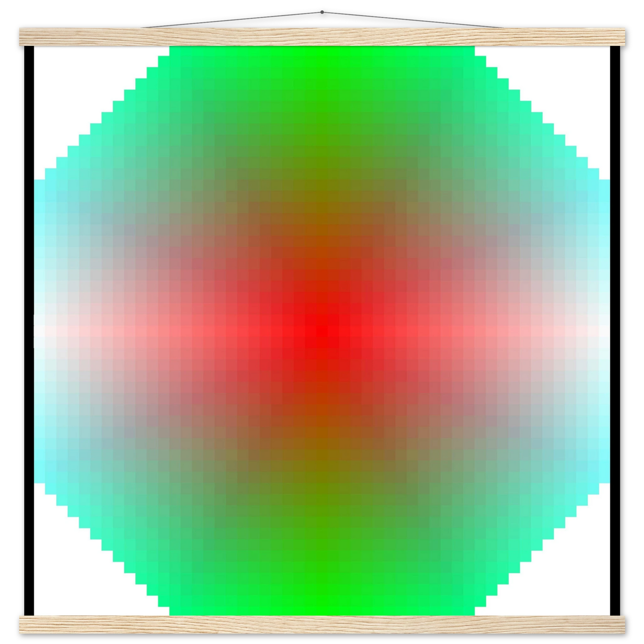Select the top wooden hanger bar
The height and width of the screenshot is (644, 644).
tap(322, 36)
